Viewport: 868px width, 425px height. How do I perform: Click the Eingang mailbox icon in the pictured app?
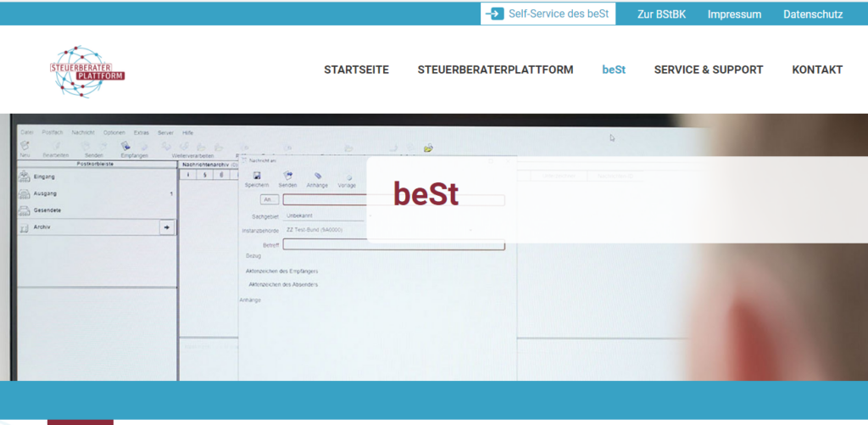[24, 176]
